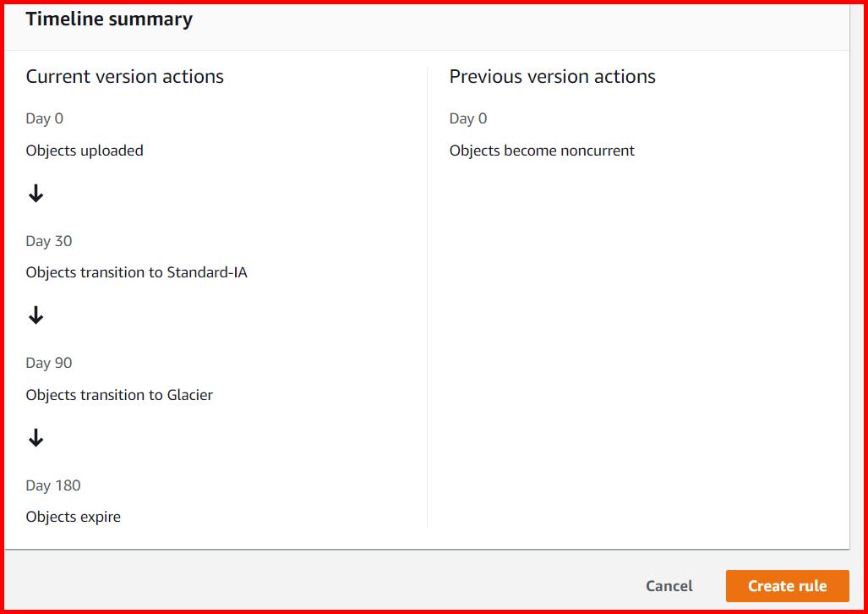Select the Day 30 timeline marker

coord(48,241)
